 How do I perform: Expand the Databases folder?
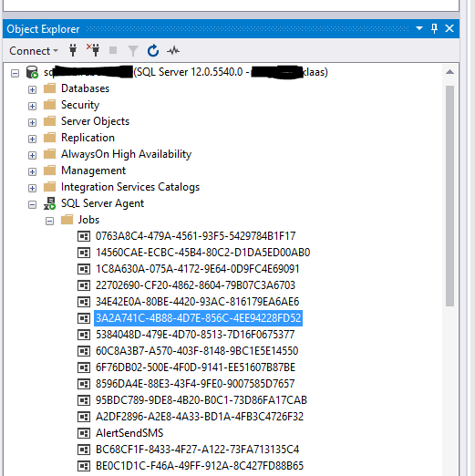click(32, 89)
